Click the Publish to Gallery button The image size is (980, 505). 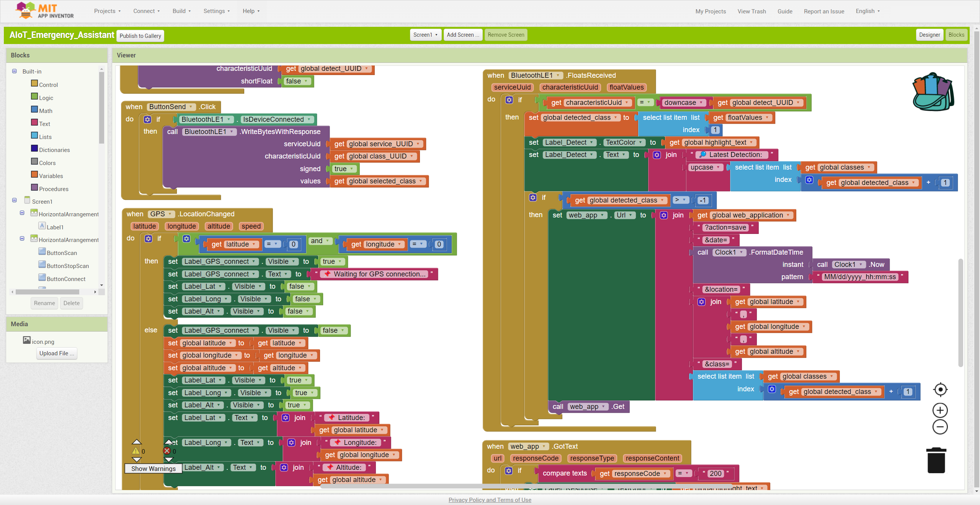click(140, 35)
